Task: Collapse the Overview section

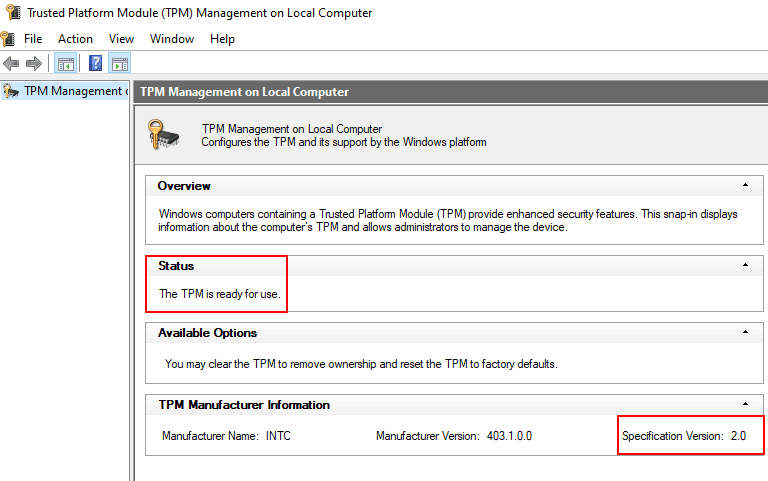Action: point(745,185)
